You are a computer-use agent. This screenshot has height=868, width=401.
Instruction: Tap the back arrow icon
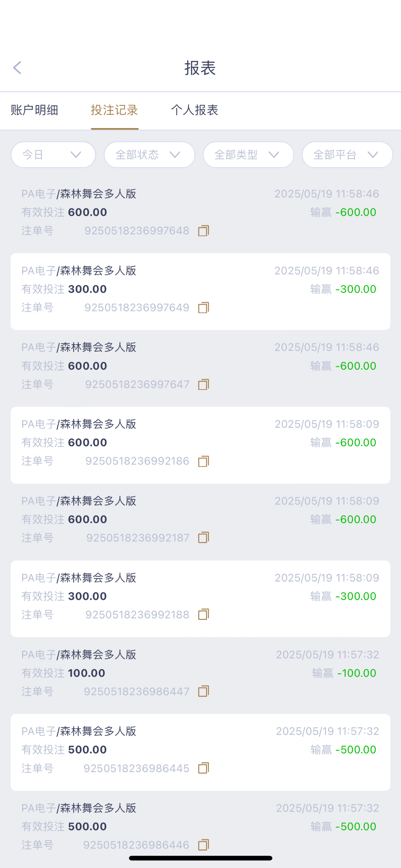click(x=17, y=68)
